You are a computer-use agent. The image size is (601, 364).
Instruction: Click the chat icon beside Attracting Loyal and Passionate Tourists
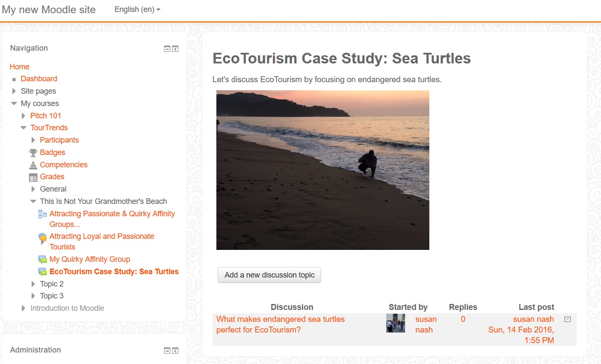pyautogui.click(x=43, y=238)
